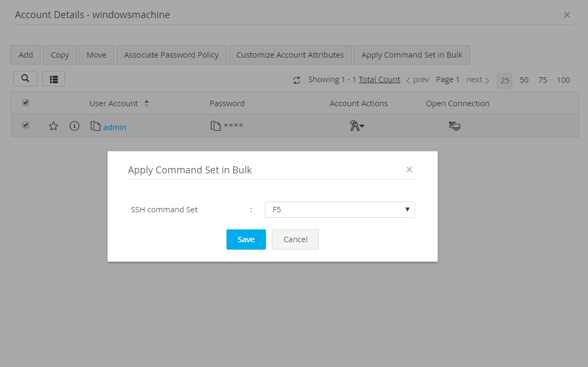
Task: Copy the admin user account name icon
Action: [x=96, y=126]
